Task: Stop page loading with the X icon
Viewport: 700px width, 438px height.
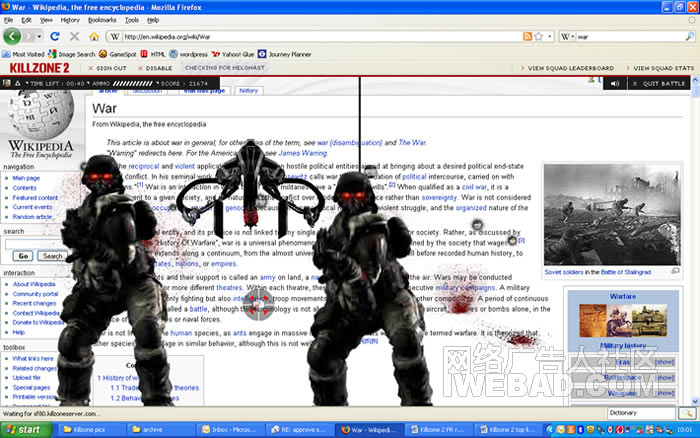Action: point(75,37)
